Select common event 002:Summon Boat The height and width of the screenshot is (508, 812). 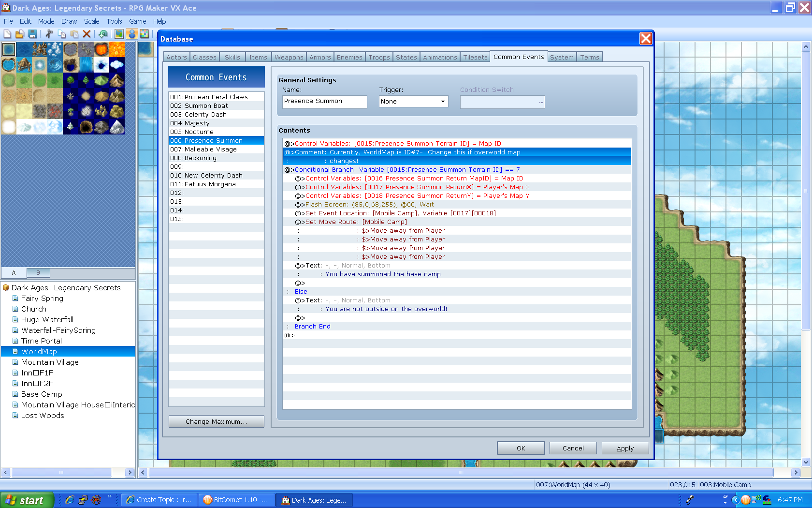216,105
